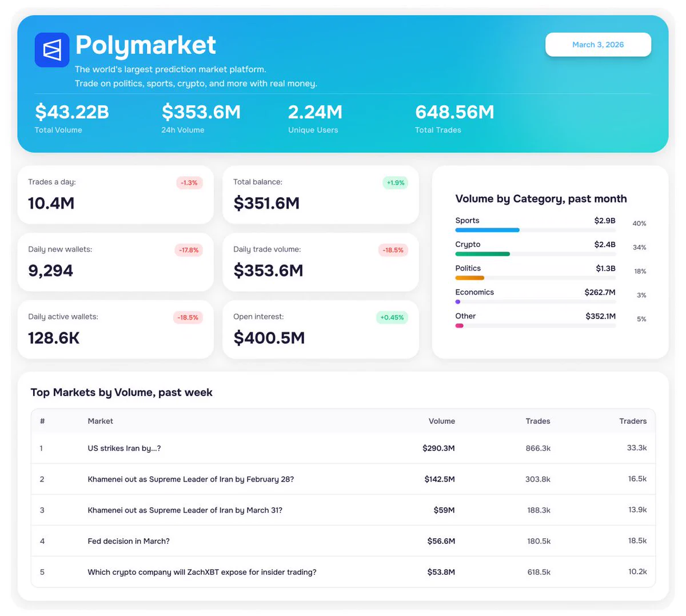
Task: Click the Polymarket title heading
Action: tap(145, 45)
